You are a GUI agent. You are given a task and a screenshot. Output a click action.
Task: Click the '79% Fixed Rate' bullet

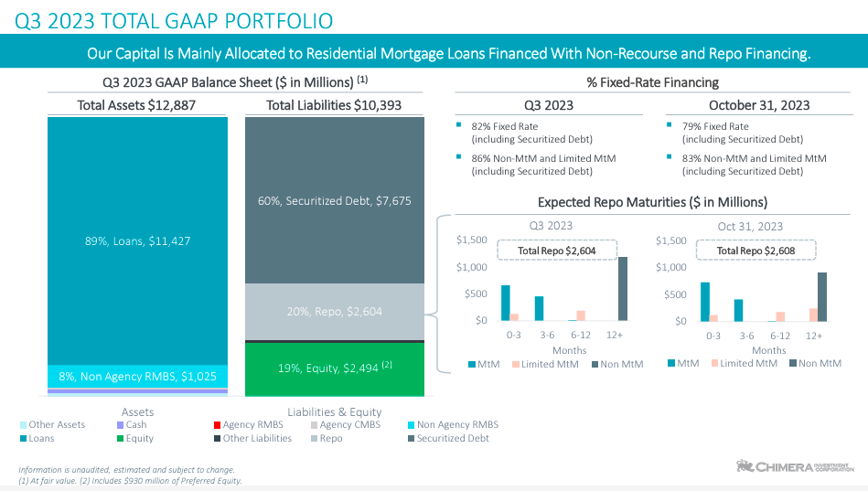(x=742, y=133)
